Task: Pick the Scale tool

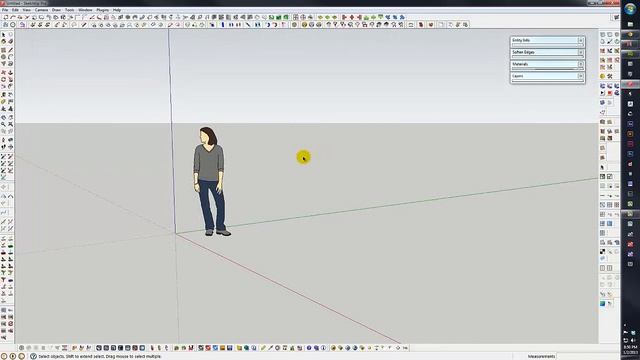Action: point(4,86)
